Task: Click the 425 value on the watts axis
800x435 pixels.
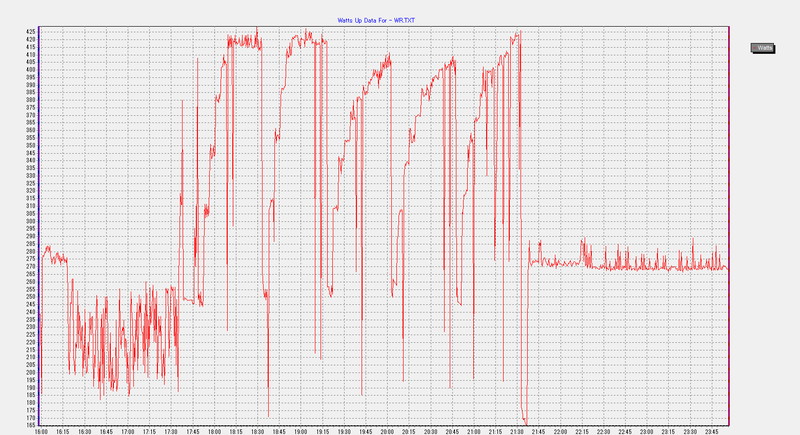Action: click(x=31, y=32)
